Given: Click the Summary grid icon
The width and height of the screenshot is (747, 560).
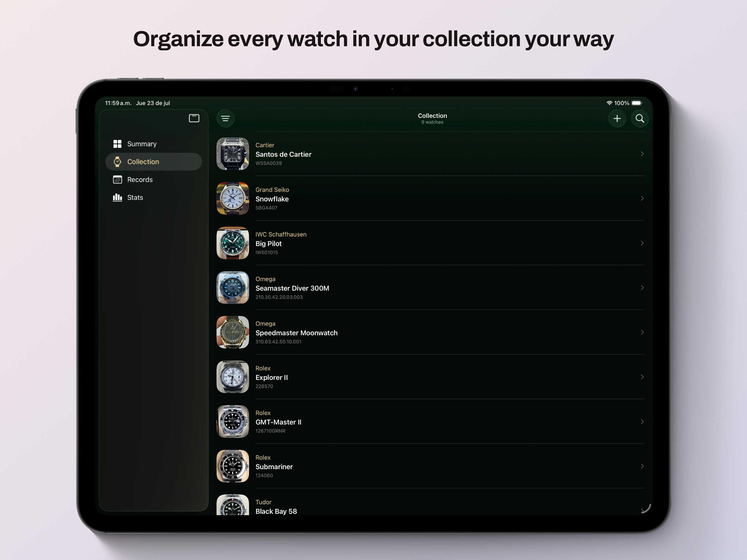Looking at the screenshot, I should (117, 144).
